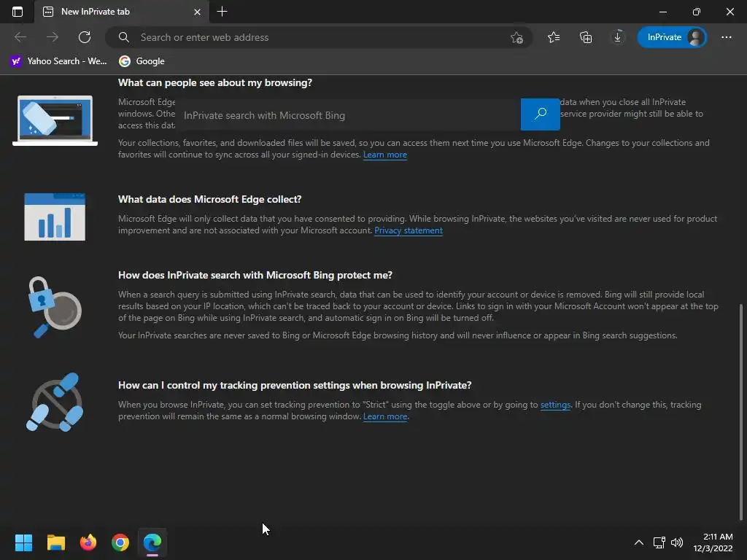Screen dimensions: 747x560
Task: Open the Downloads icon
Action: [x=617, y=37]
